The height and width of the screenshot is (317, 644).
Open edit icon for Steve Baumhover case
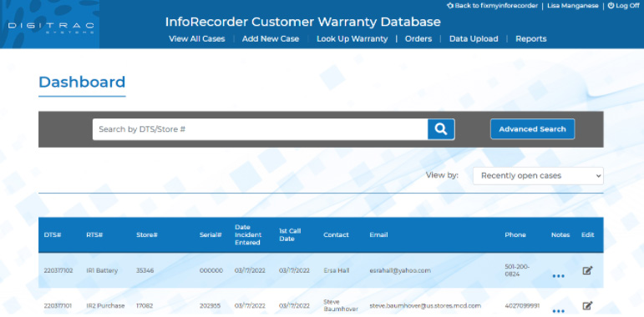click(x=588, y=305)
